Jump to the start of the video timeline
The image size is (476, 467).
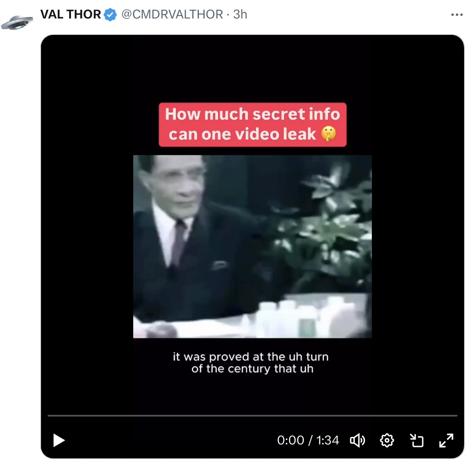[x=48, y=416]
